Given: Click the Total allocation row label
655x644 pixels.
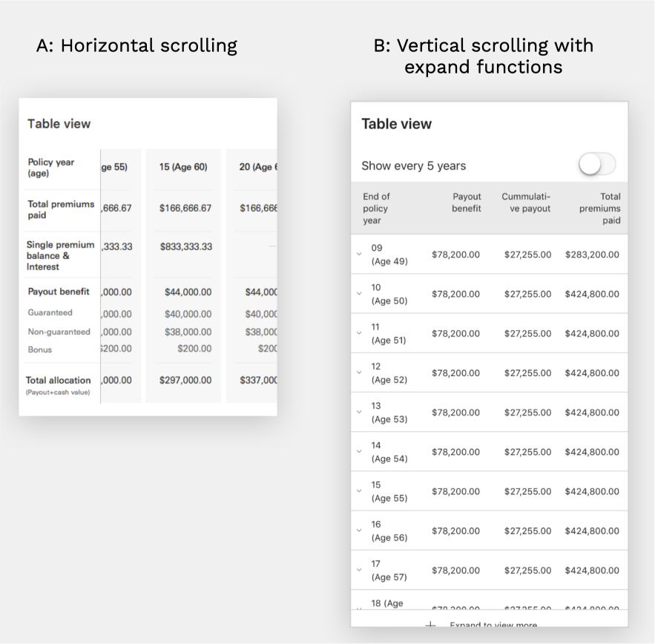Looking at the screenshot, I should click(x=58, y=380).
